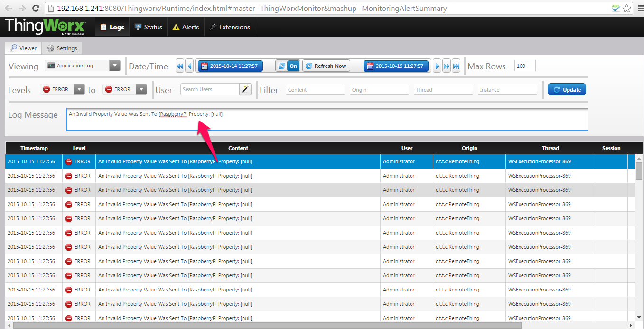This screenshot has width=644, height=329.
Task: Sort by the Level column header
Action: point(79,148)
